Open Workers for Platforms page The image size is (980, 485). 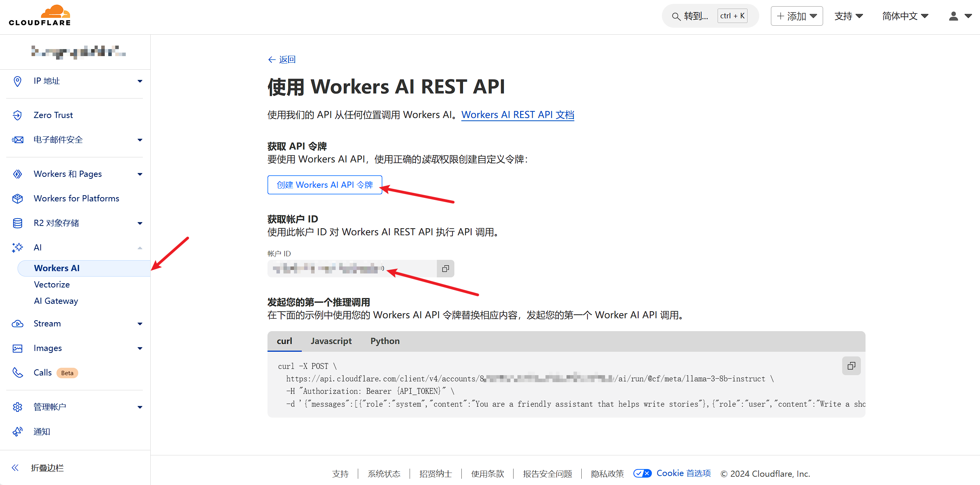pyautogui.click(x=76, y=199)
